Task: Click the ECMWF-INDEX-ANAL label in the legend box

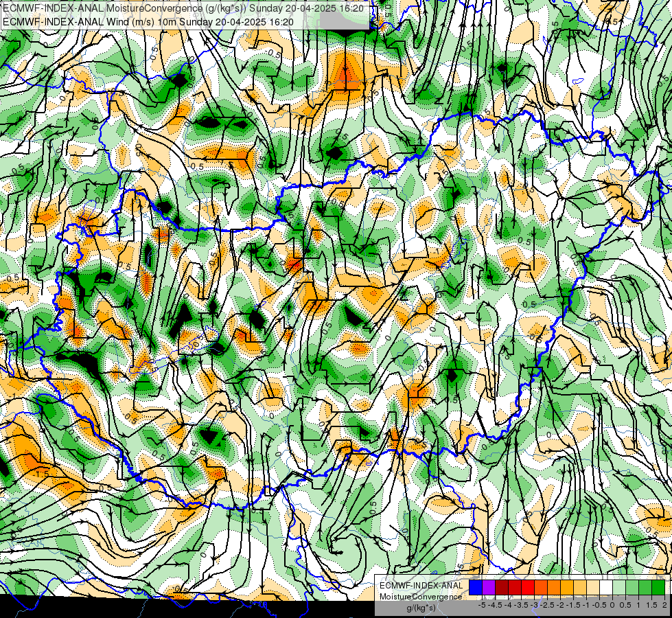Action: pyautogui.click(x=421, y=586)
